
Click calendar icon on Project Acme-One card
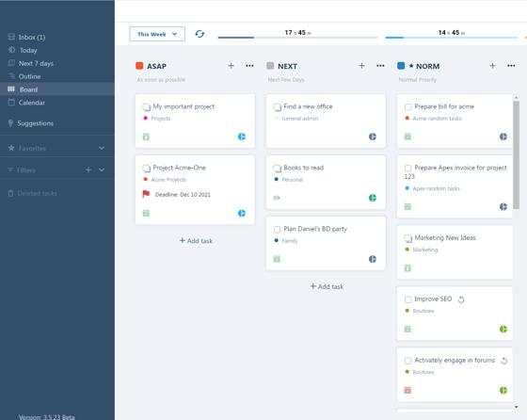pyautogui.click(x=146, y=213)
